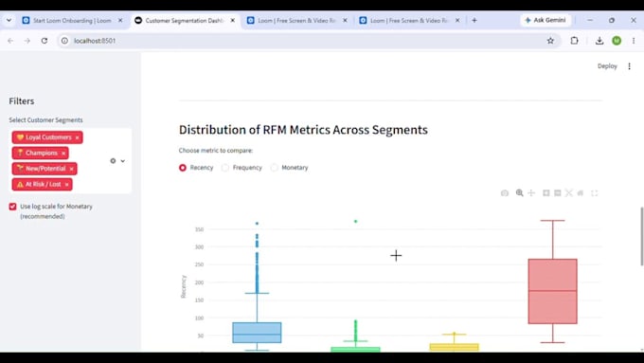Screen dimensions: 644x363
Task: View site information icon in address bar
Action: [x=64, y=41]
